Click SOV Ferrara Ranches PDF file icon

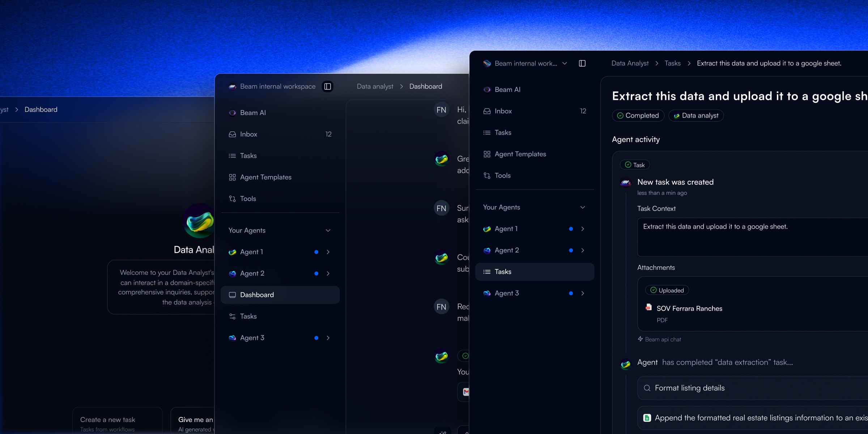648,307
